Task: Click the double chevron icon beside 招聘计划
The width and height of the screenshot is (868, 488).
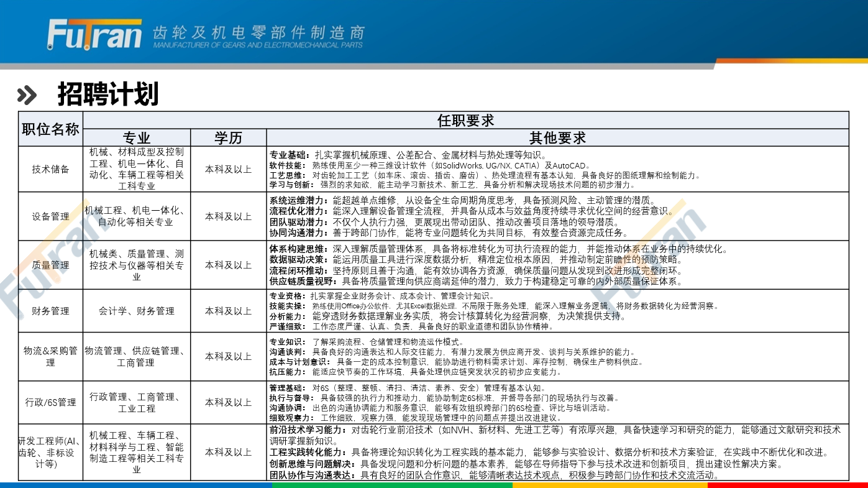Action: tap(27, 94)
